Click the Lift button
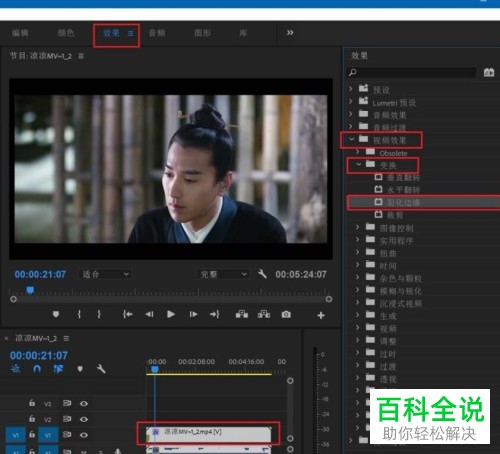 point(242,314)
